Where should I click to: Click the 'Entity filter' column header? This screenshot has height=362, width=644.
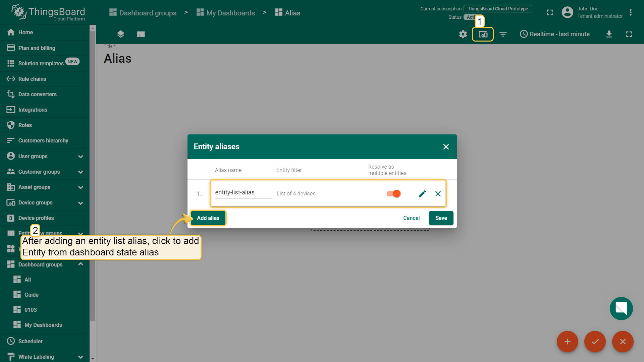coord(289,170)
